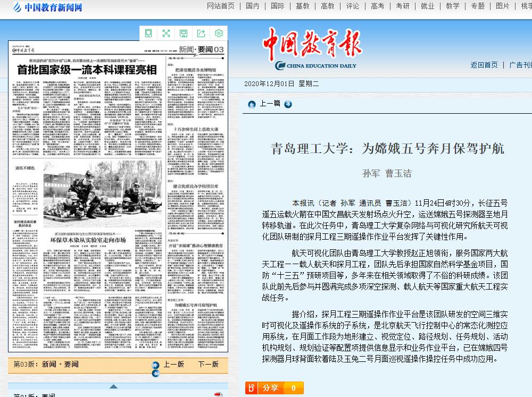Go to next page via 下一版
This screenshot has width=532, height=397.
(x=208, y=365)
